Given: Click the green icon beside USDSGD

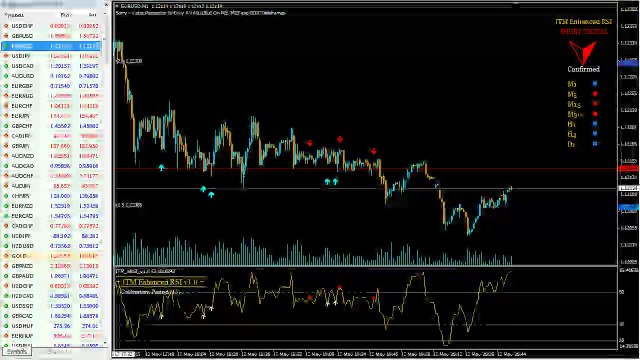Looking at the screenshot, I should [x=6, y=306].
